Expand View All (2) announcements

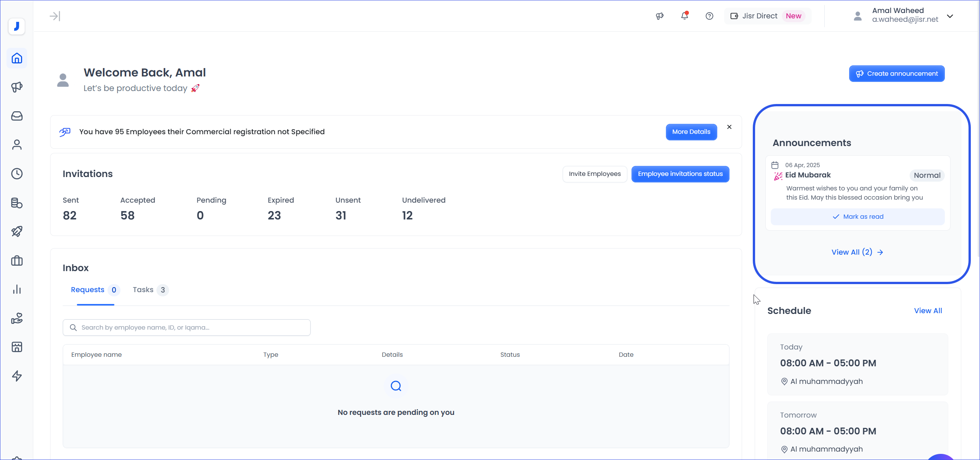(x=857, y=252)
